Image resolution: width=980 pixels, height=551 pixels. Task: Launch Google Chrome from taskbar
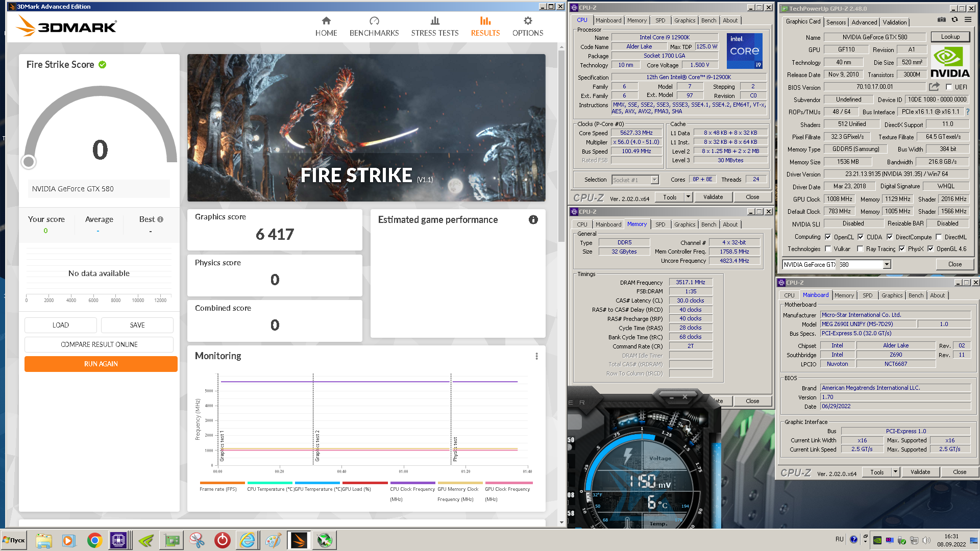pyautogui.click(x=94, y=540)
